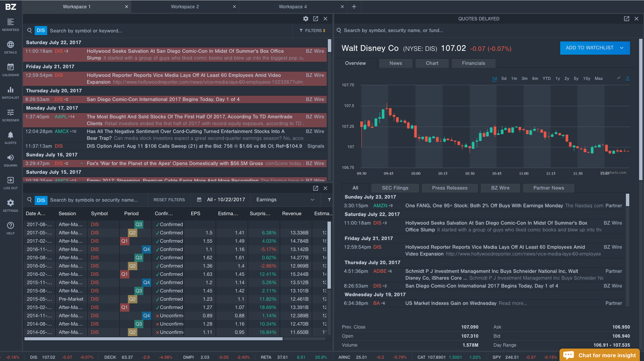Switch to Workspace 2 tab
Image resolution: width=644 pixels, height=361 pixels.
pyautogui.click(x=185, y=7)
